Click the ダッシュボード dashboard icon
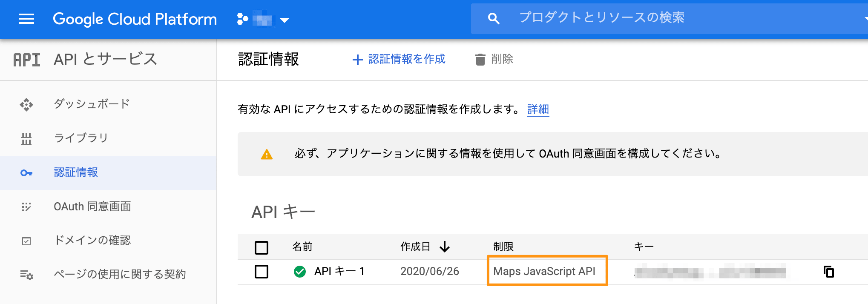 [26, 104]
